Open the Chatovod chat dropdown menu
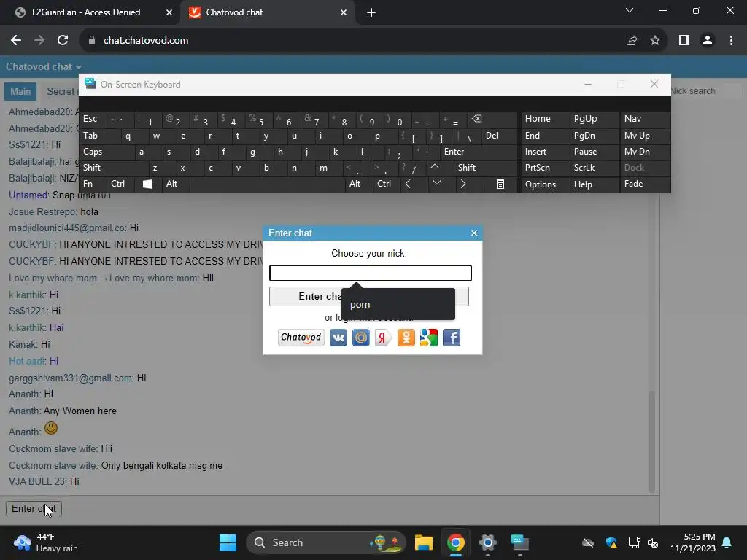Screen dimensions: 747x560 tap(43, 66)
